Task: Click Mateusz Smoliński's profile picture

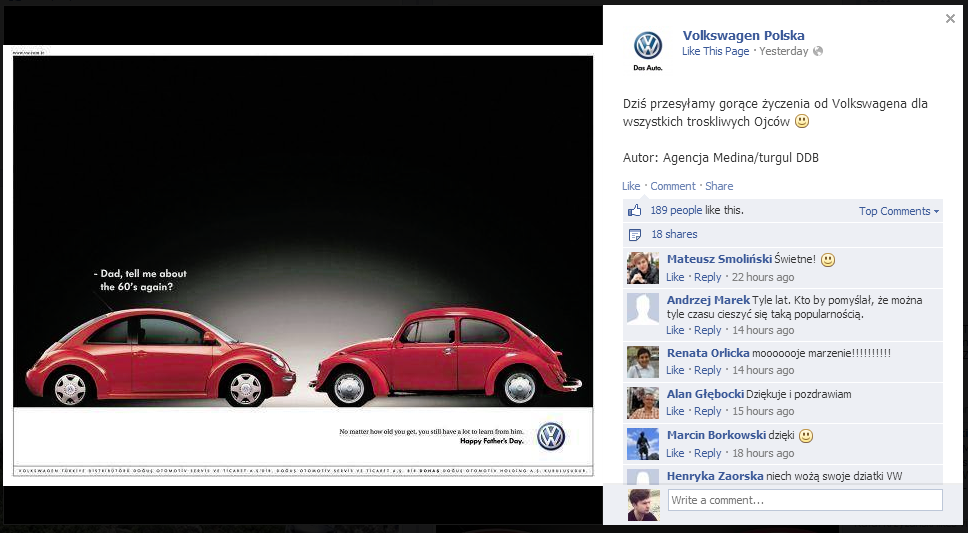Action: [x=643, y=268]
